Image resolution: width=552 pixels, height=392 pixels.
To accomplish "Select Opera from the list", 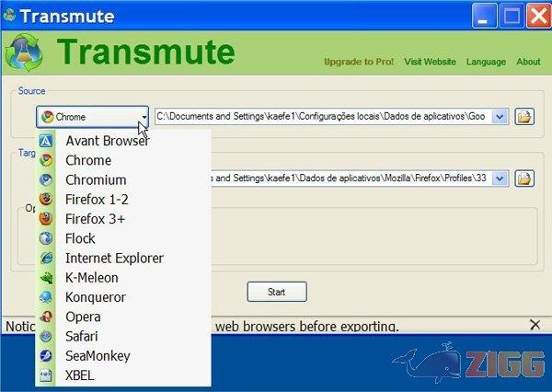I will [123, 317].
